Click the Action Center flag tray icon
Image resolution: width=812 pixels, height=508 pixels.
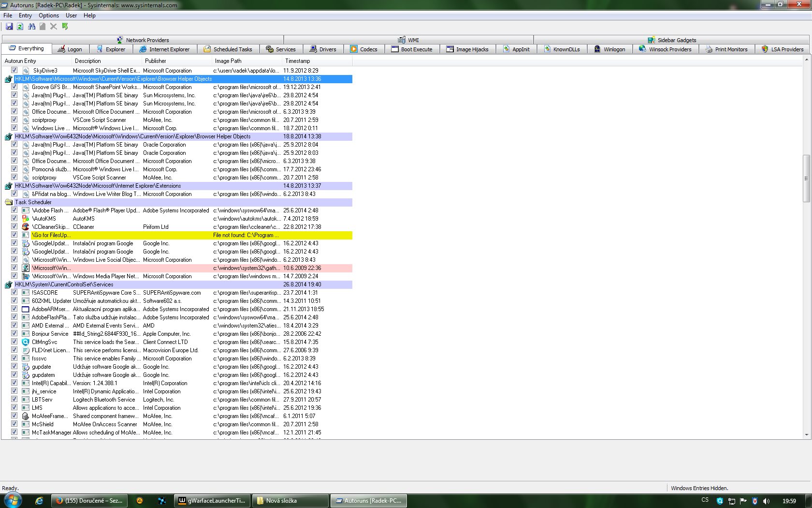743,501
